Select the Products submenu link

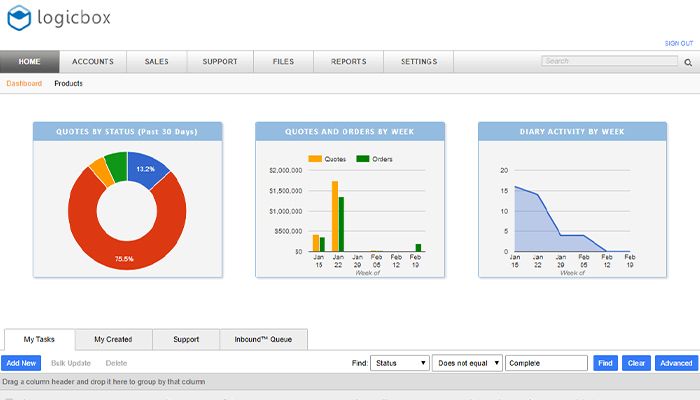(x=68, y=84)
